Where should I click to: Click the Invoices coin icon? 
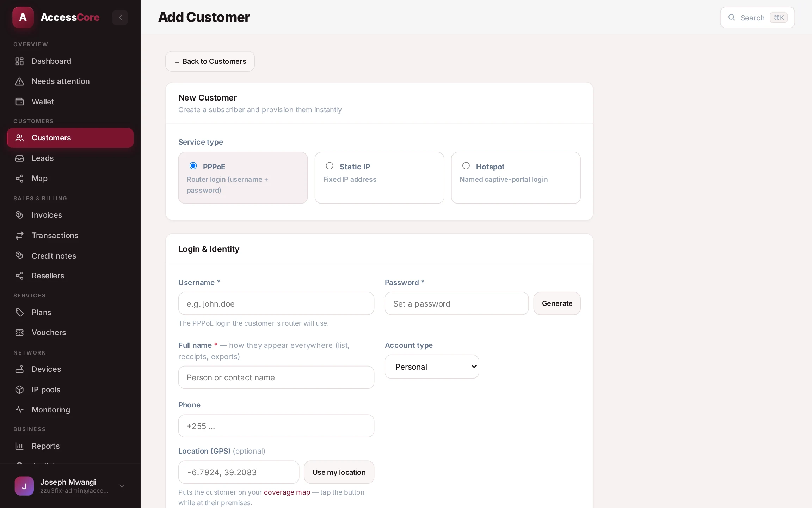pyautogui.click(x=19, y=215)
